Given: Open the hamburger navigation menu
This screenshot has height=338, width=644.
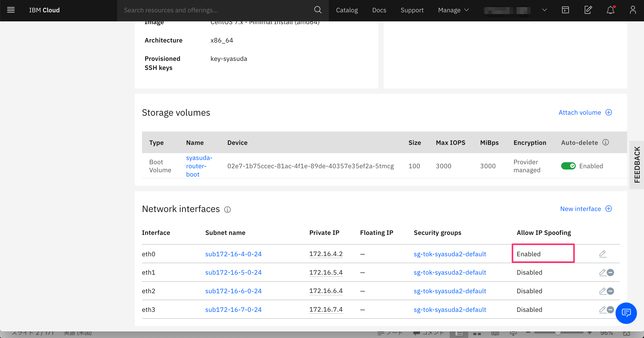Looking at the screenshot, I should 11,10.
